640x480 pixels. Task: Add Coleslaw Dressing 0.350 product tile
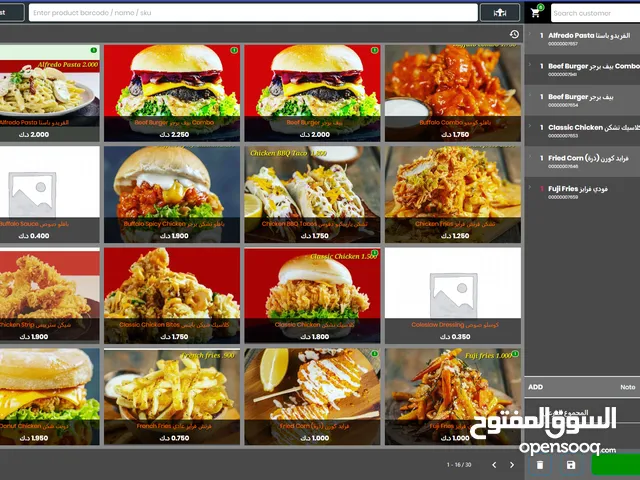453,296
